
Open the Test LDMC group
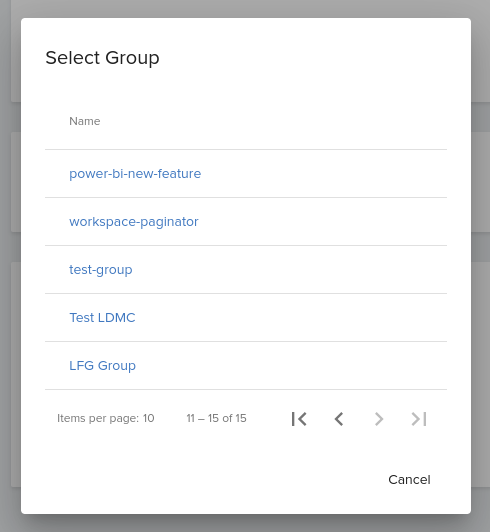coord(102,318)
